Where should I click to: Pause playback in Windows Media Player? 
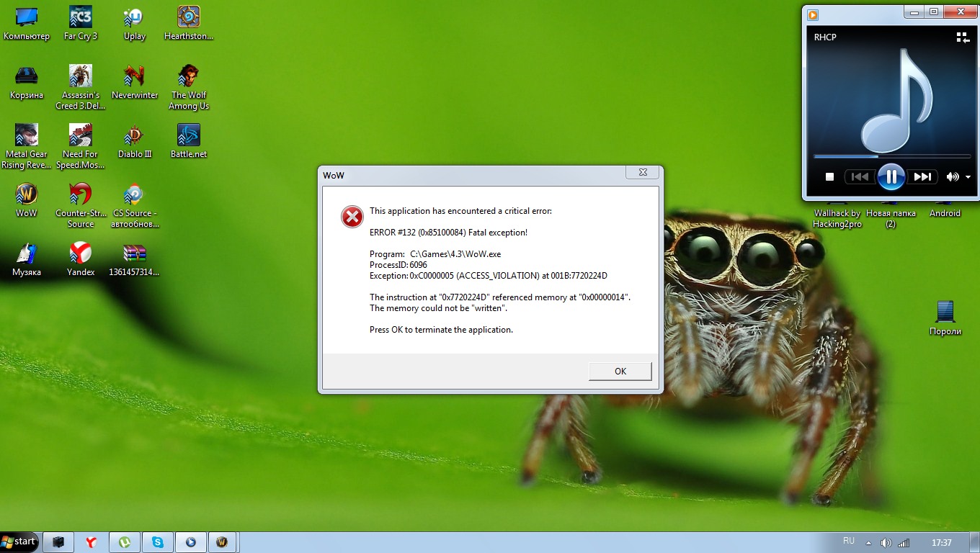tap(891, 176)
